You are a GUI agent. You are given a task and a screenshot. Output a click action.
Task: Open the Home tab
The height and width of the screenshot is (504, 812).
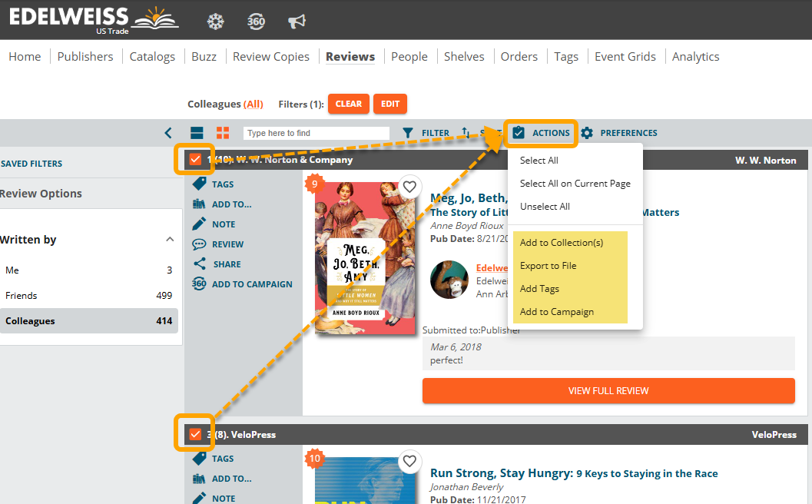pyautogui.click(x=25, y=56)
